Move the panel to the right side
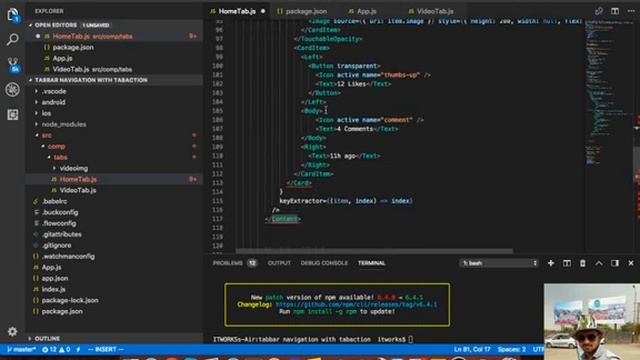Viewport: 640px width, 360px height. click(x=615, y=263)
